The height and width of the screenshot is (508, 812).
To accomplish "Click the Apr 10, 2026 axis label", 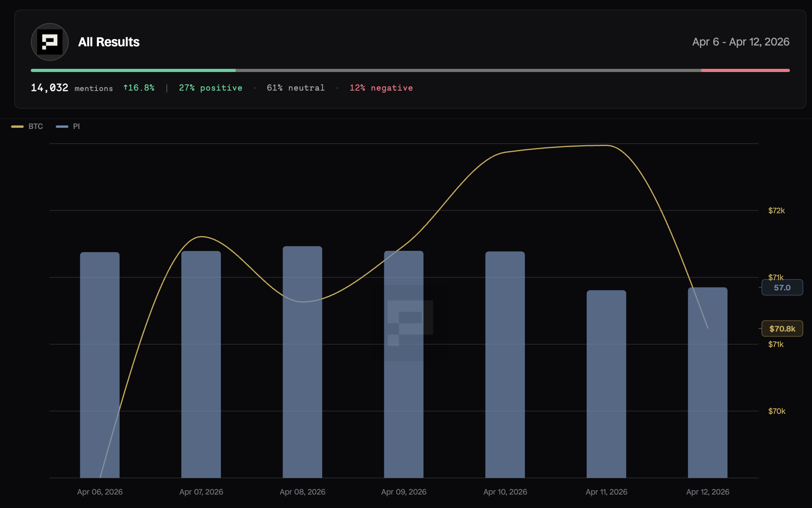I will 505,492.
